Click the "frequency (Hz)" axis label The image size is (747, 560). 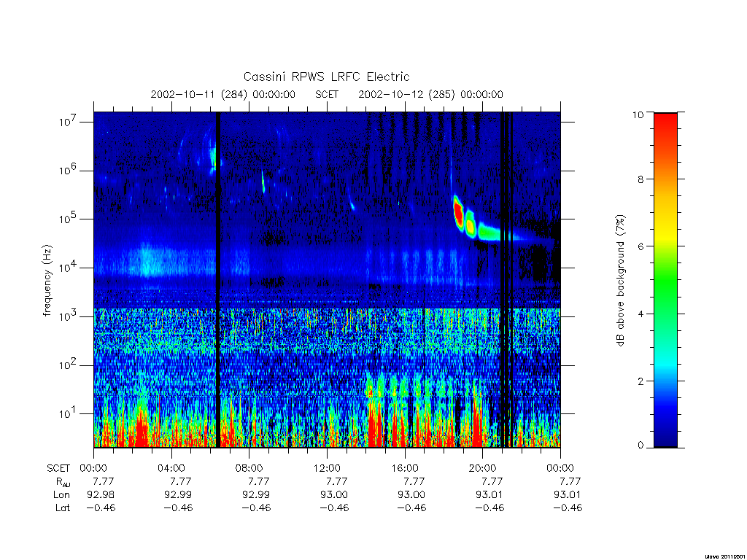pos(47,280)
